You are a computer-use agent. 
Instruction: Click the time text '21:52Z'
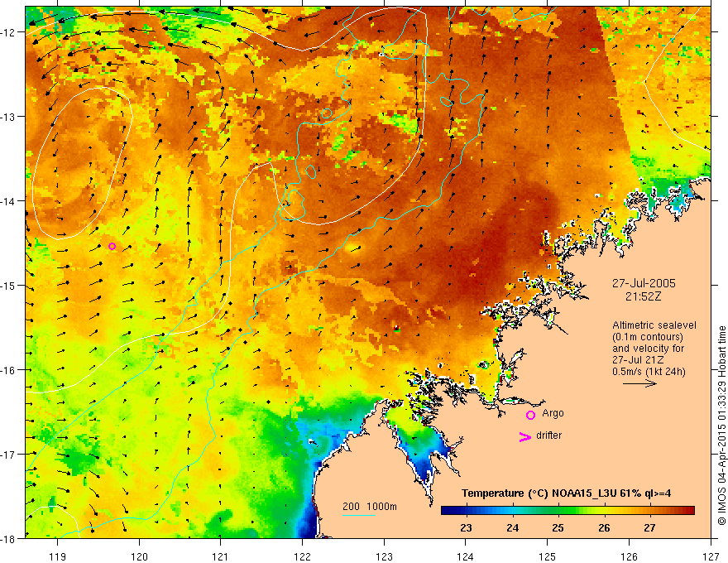(x=643, y=296)
